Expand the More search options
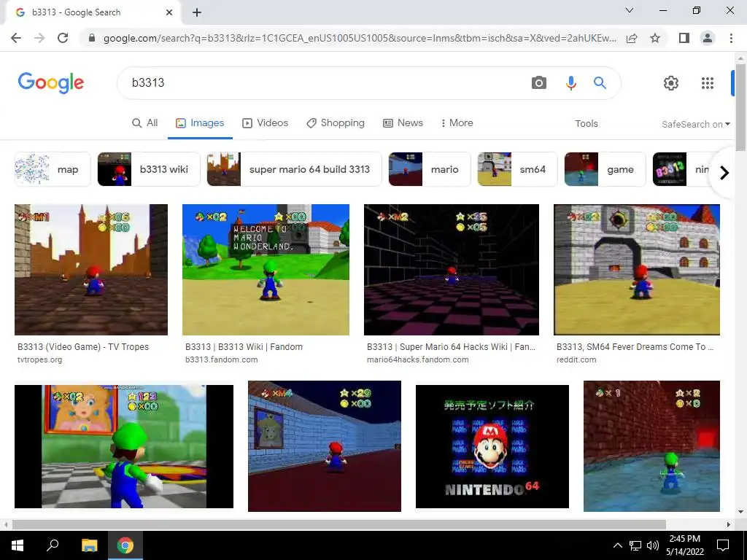747x560 pixels. point(457,122)
